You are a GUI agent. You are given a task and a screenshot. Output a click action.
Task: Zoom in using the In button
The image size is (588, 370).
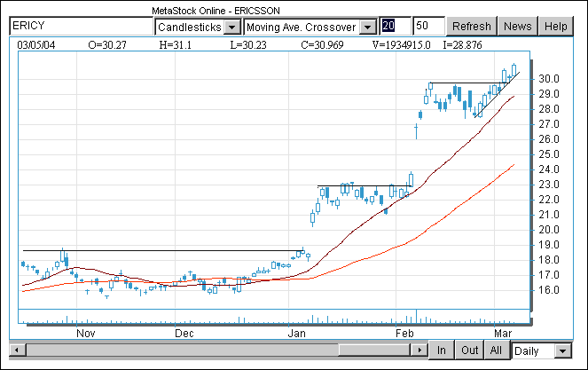pos(442,350)
